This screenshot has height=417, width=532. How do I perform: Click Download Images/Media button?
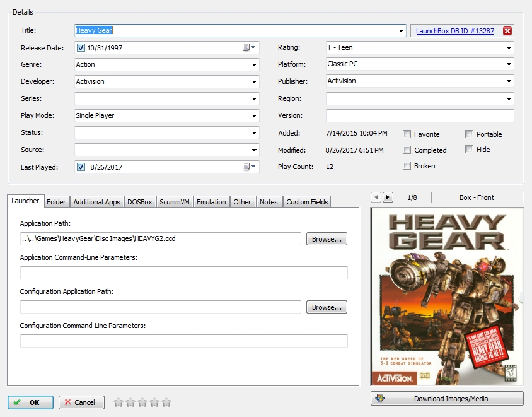coord(447,399)
